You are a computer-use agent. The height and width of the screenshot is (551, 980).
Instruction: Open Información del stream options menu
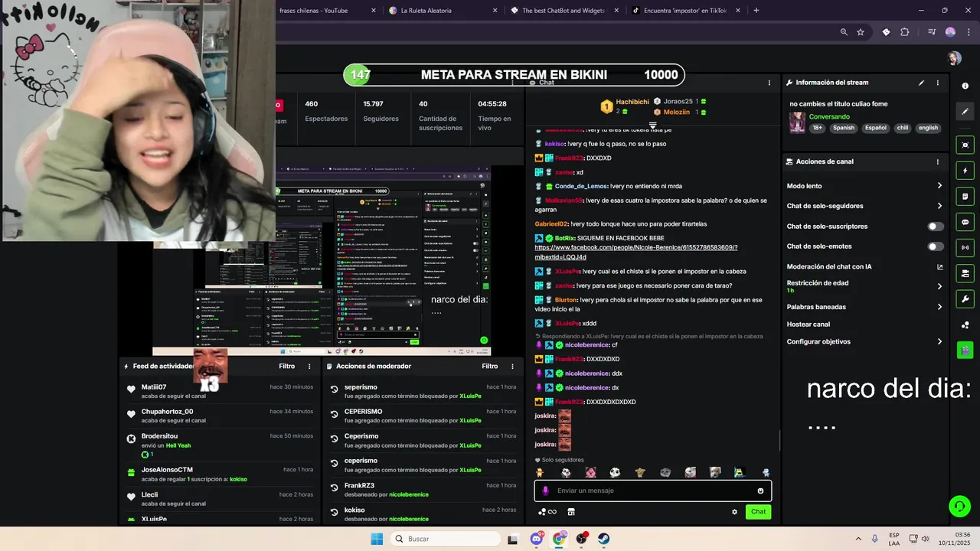pos(937,83)
